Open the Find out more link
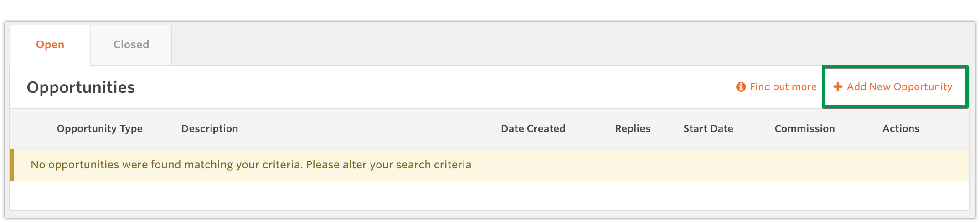Screen dimensions: 980x223 pyautogui.click(x=783, y=87)
